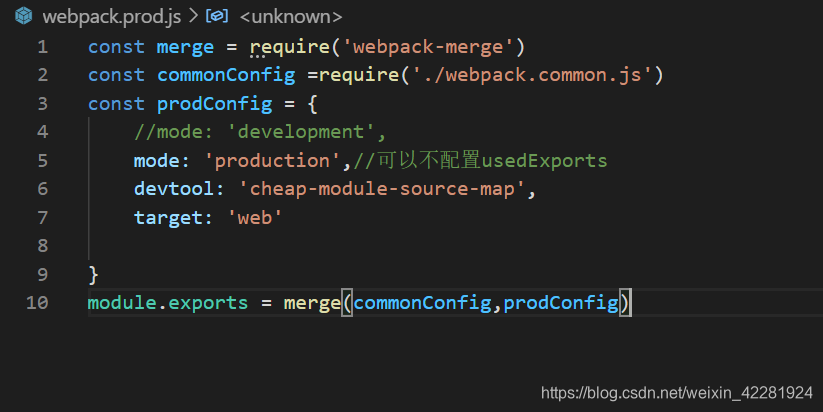Click line number 4 in the gutter
823x412 pixels.
[x=43, y=132]
